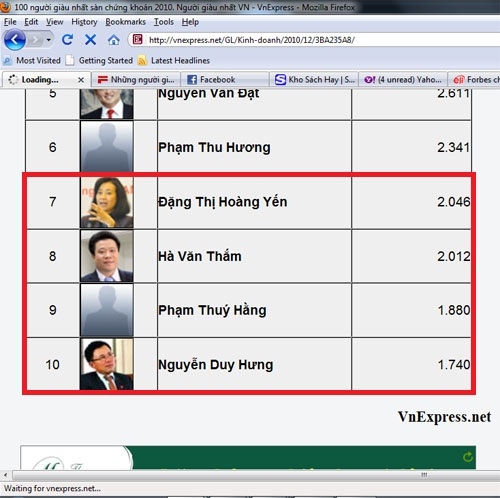
Task: Click the green advertisement banner
Action: coord(248,457)
